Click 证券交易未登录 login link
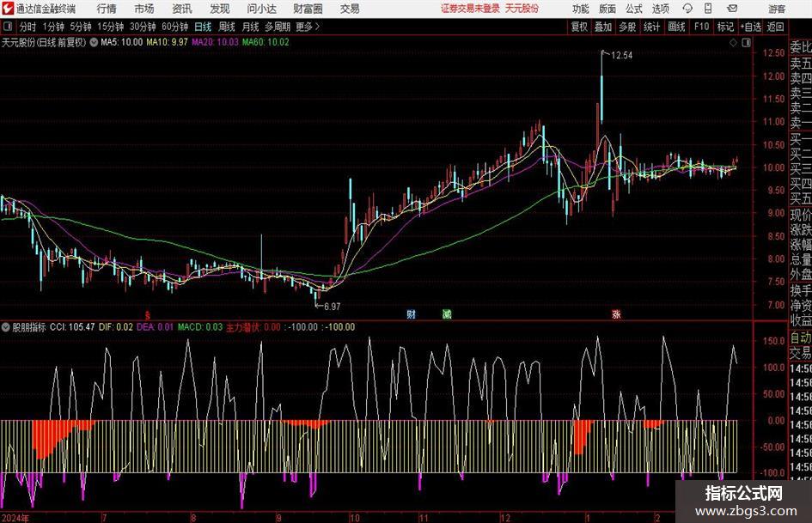Image resolution: width=812 pixels, height=523 pixels. (470, 9)
